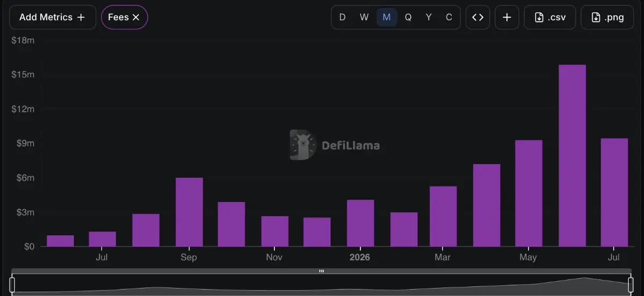Open the embed code icon
Image resolution: width=644 pixels, height=296 pixels.
coord(477,17)
